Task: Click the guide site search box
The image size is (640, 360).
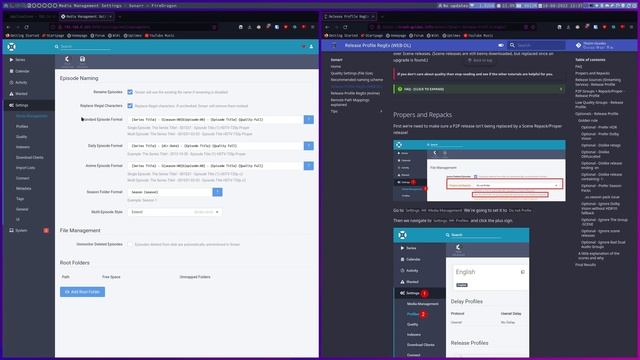Action: [537, 45]
